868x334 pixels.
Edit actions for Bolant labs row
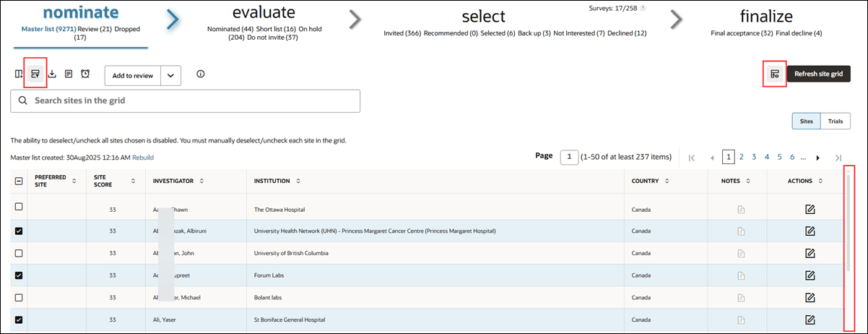[810, 297]
